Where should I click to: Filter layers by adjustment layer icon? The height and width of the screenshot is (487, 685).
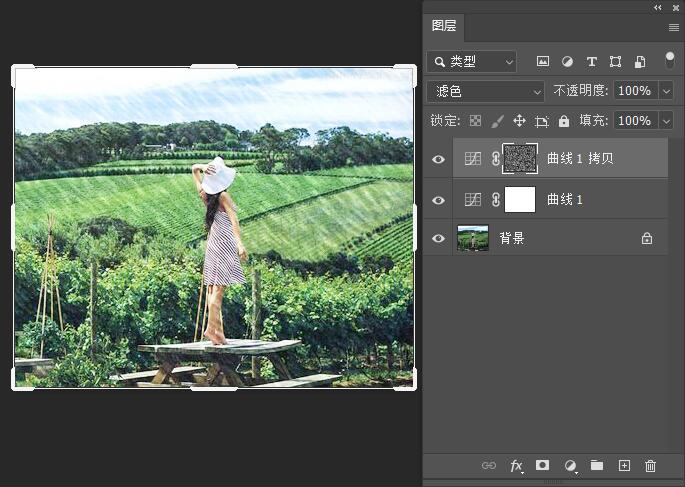coord(567,62)
